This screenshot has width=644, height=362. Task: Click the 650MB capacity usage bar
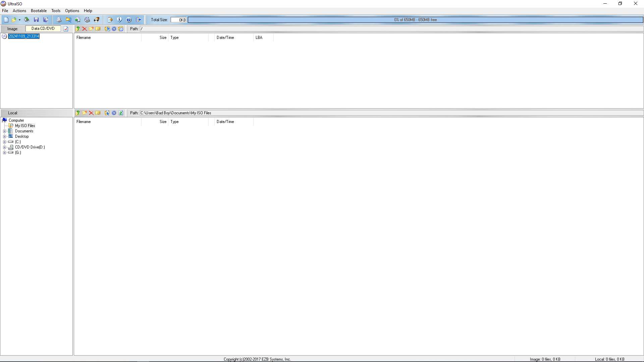[415, 20]
